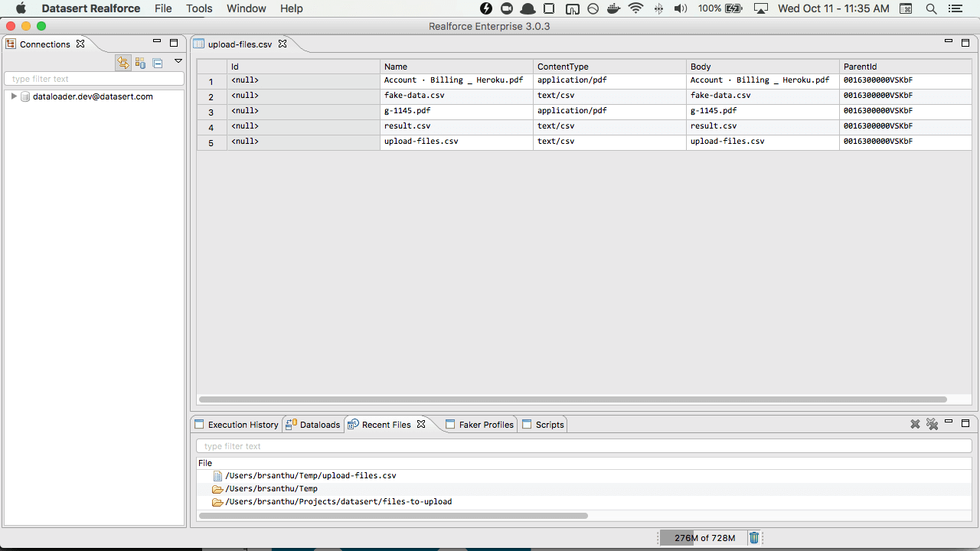Select the Recent Files tab

click(x=386, y=425)
